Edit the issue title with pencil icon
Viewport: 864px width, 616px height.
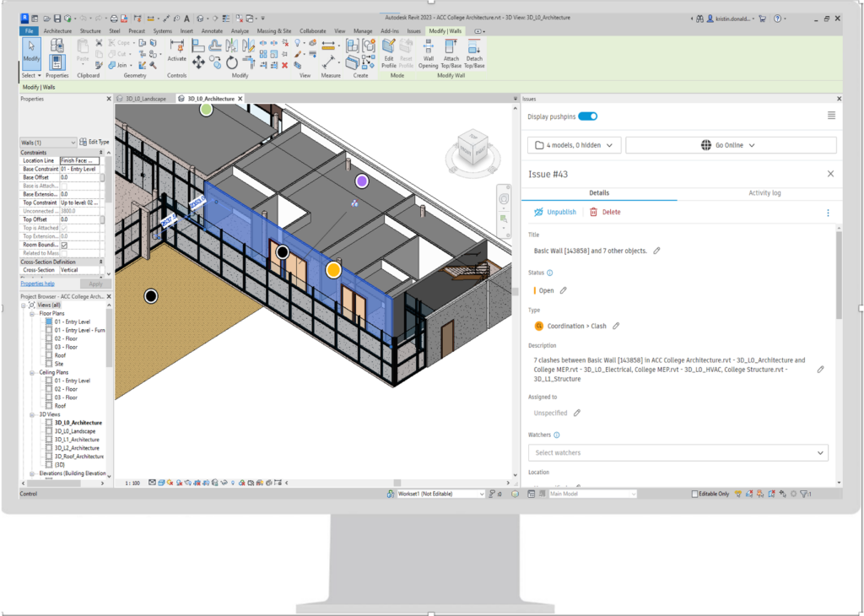point(656,251)
